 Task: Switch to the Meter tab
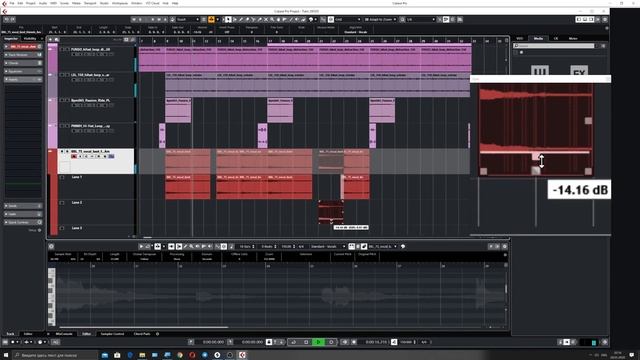[573, 38]
